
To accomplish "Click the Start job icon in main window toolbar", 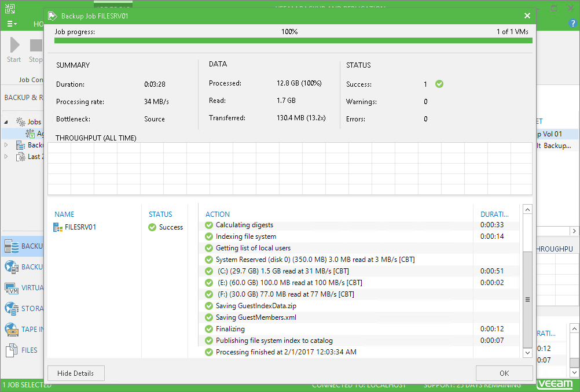I will 14,45.
